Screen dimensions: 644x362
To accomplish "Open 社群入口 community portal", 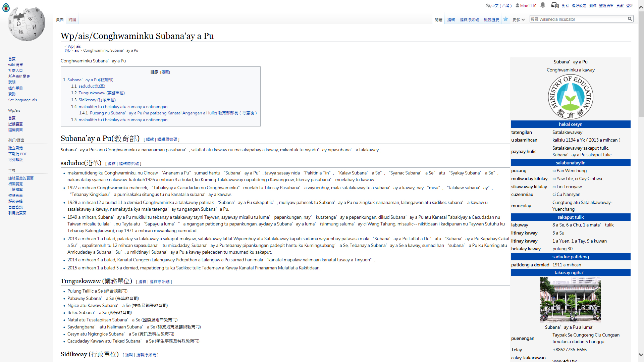I will pyautogui.click(x=15, y=70).
